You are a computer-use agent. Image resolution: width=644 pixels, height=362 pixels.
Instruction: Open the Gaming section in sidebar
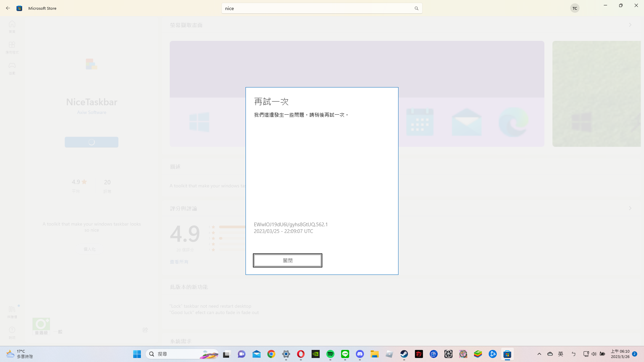(x=12, y=68)
